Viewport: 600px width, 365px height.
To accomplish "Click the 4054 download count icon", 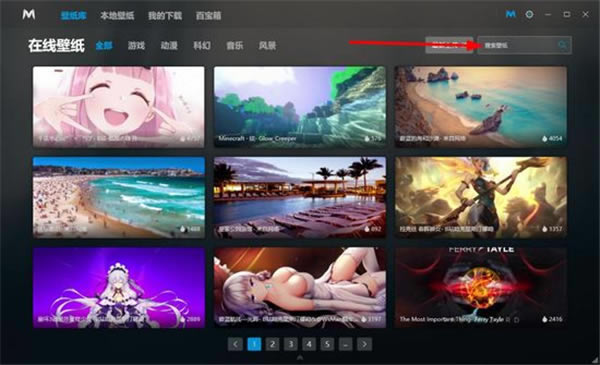I will click(x=544, y=139).
